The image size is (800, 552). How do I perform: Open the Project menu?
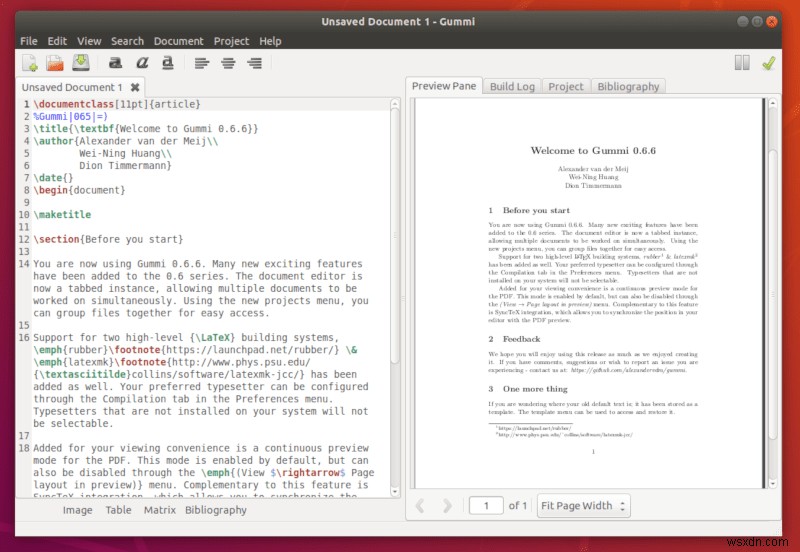tap(231, 41)
